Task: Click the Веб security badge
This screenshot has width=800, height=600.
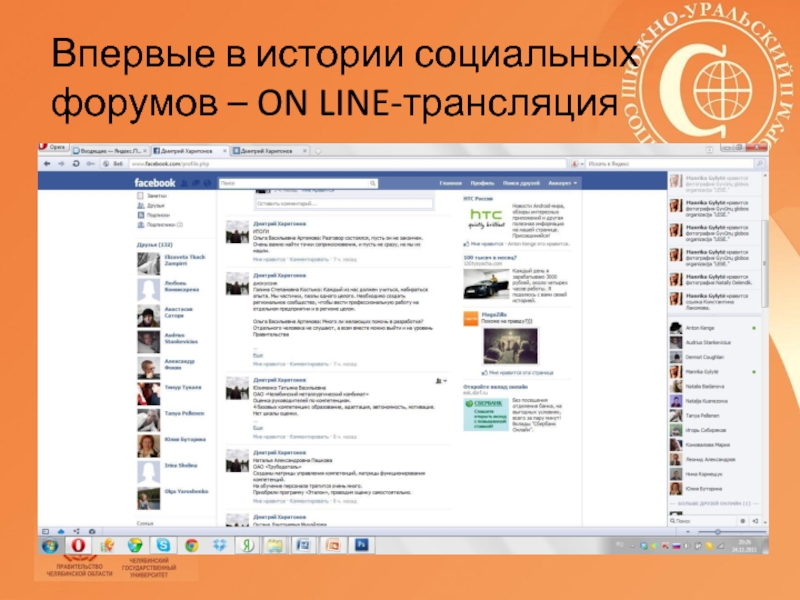Action: click(x=113, y=164)
